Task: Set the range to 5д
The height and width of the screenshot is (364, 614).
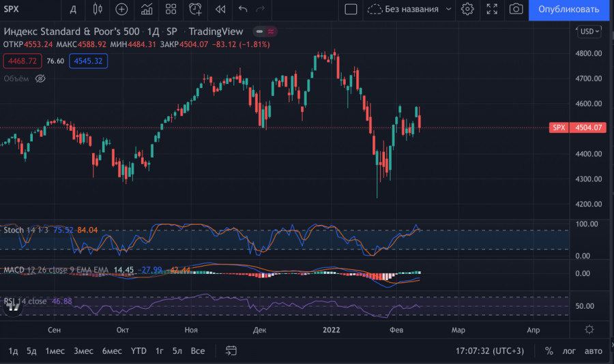Action: pos(31,350)
